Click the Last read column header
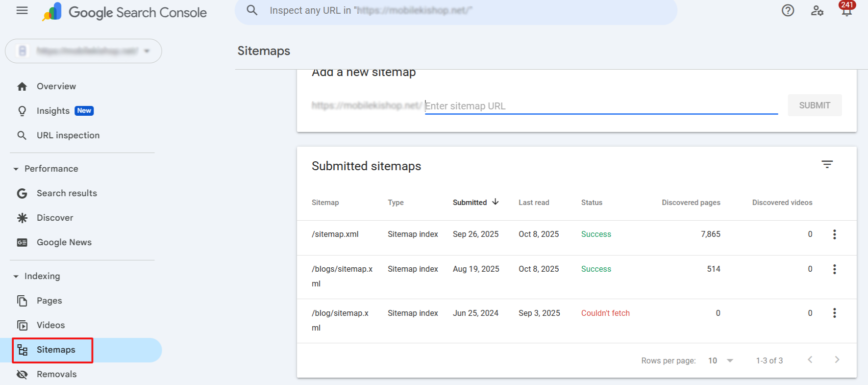Screen dimensions: 868x385 point(534,203)
